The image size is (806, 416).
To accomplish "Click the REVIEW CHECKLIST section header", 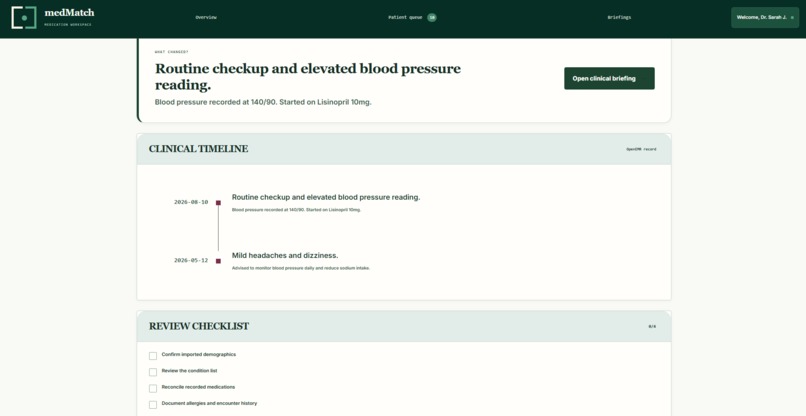I will (x=199, y=327).
